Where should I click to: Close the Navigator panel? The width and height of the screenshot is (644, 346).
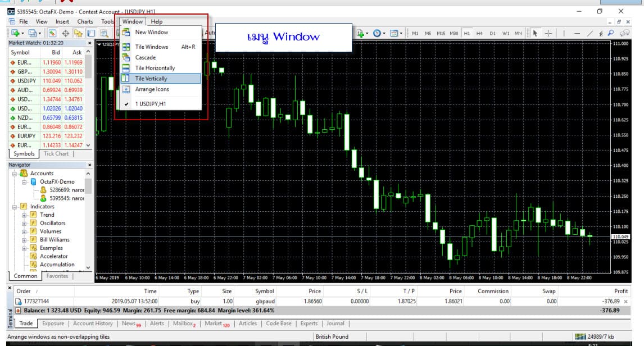(90, 165)
